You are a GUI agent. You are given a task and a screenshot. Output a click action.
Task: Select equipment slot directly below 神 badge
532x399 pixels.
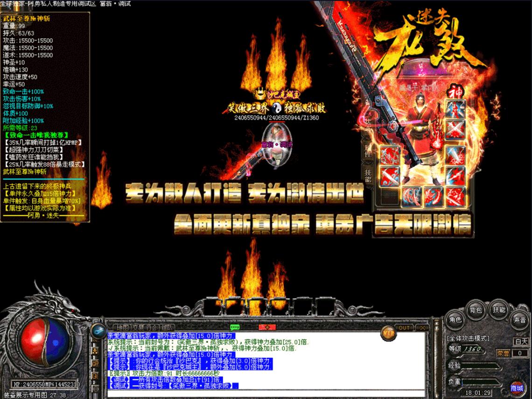click(455, 109)
